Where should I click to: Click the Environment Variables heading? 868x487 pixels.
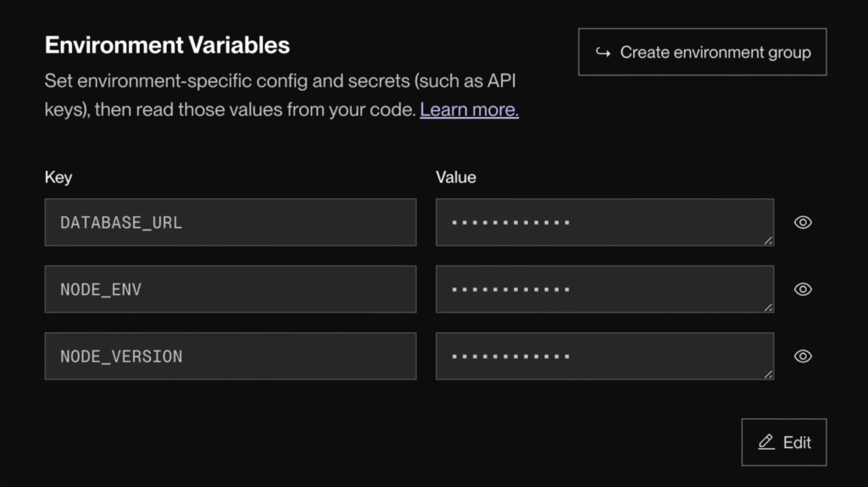167,45
